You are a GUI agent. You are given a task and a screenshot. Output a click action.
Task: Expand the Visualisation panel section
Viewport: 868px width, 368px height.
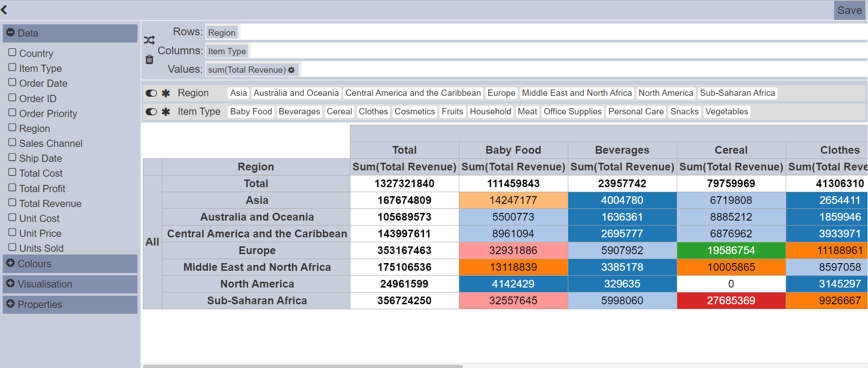[x=70, y=284]
